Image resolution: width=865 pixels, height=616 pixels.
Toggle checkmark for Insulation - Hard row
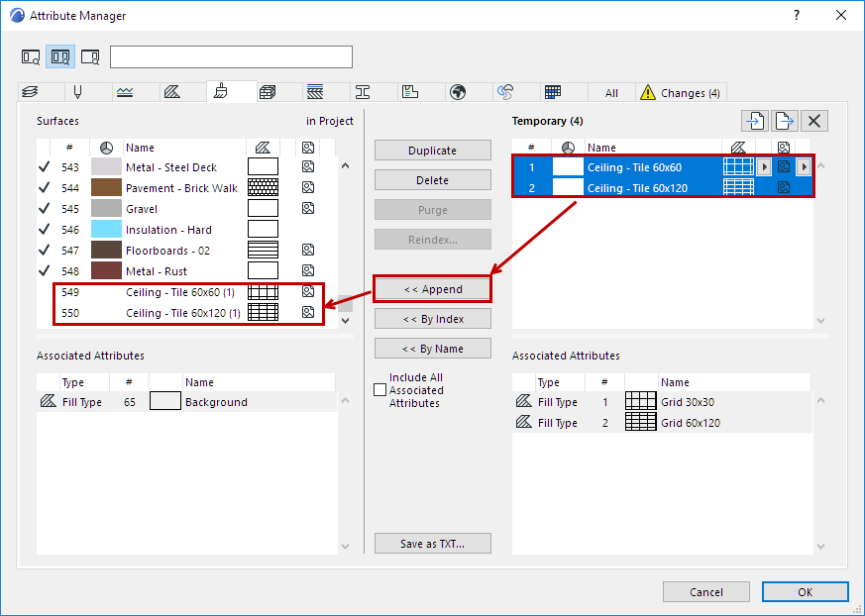45,230
